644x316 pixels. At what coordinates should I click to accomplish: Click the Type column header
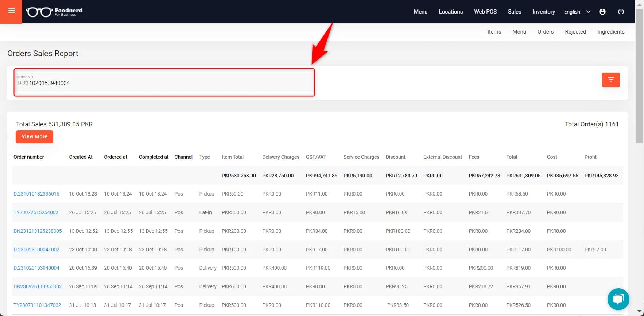205,157
